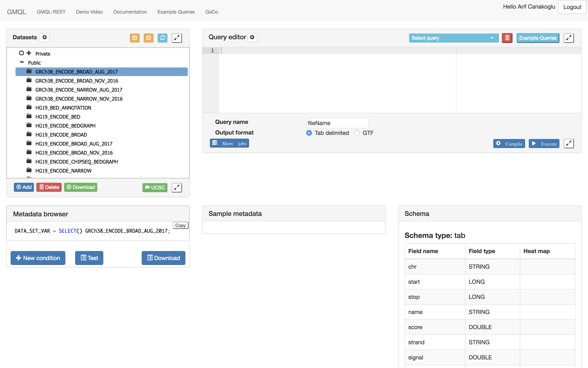Click folder icon of HG19_ENCODE_CHIPSEQ_BEDGRAPH

coord(29,161)
